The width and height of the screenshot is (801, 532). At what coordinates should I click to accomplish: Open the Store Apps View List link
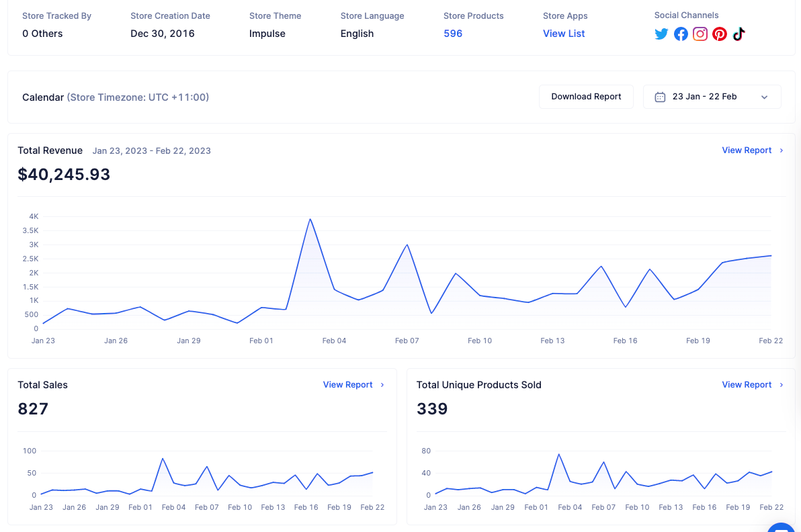click(564, 34)
